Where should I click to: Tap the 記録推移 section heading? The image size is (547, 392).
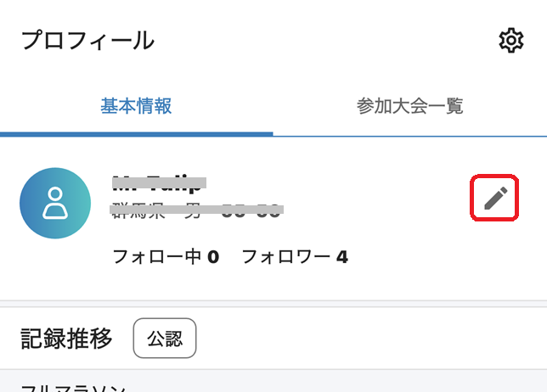66,339
